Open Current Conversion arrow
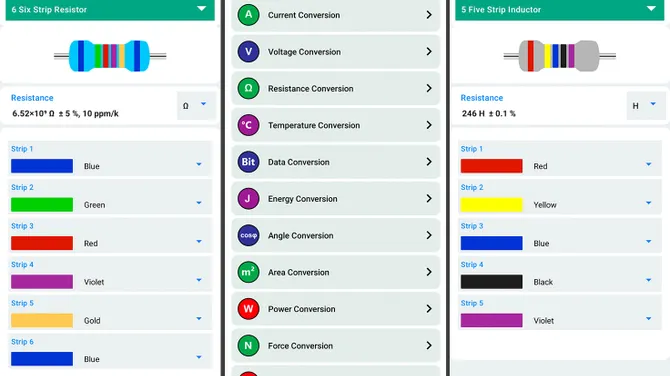The width and height of the screenshot is (670, 376). click(x=429, y=15)
